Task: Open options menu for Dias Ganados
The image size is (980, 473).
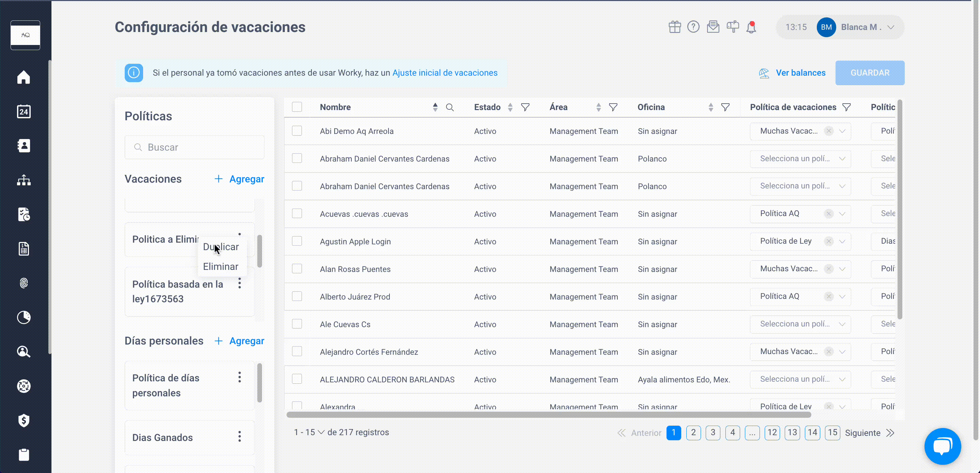Action: click(x=240, y=437)
